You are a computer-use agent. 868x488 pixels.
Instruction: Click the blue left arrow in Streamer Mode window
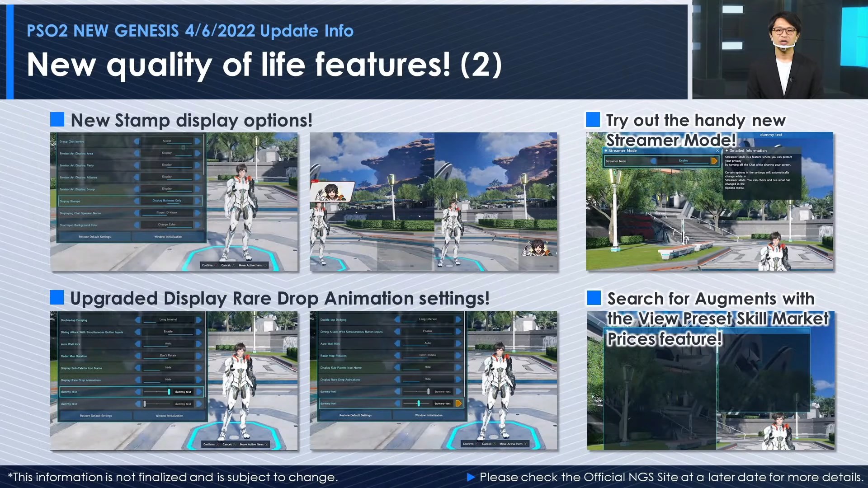click(x=654, y=161)
